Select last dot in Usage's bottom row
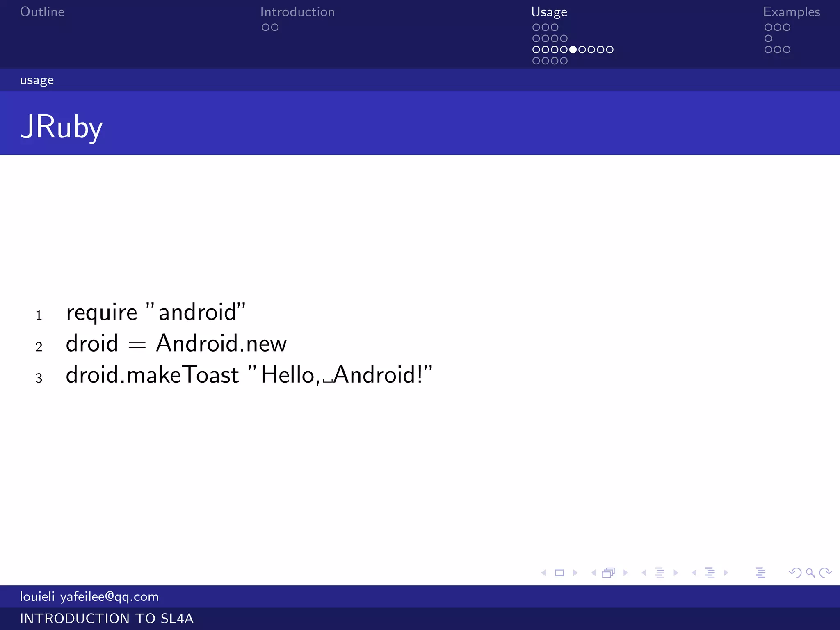This screenshot has height=630, width=840. 564,61
